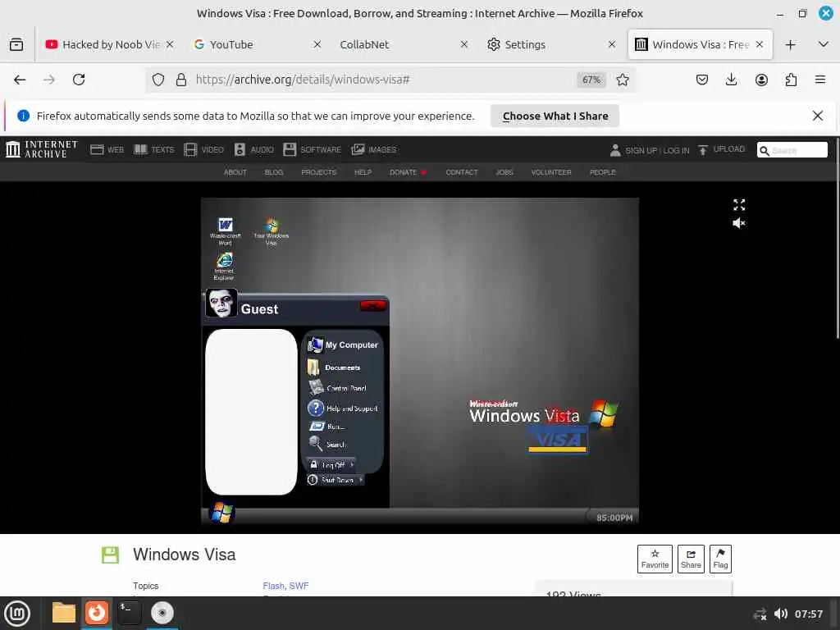Click the red button in Guest header
The width and height of the screenshot is (840, 630).
[x=373, y=305]
